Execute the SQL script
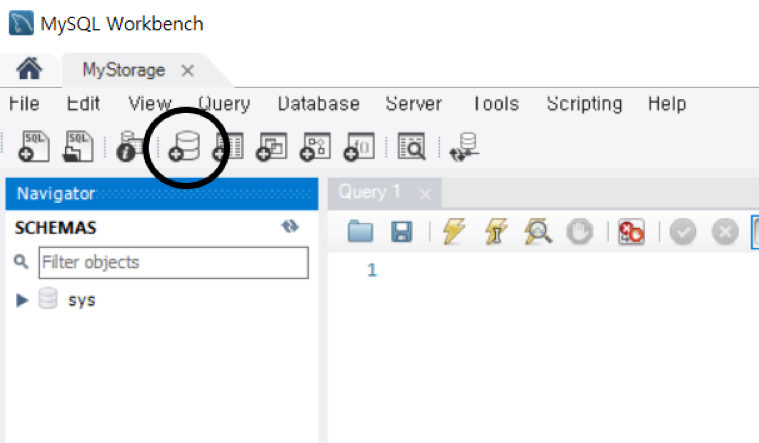This screenshot has height=443, width=759. tap(454, 231)
